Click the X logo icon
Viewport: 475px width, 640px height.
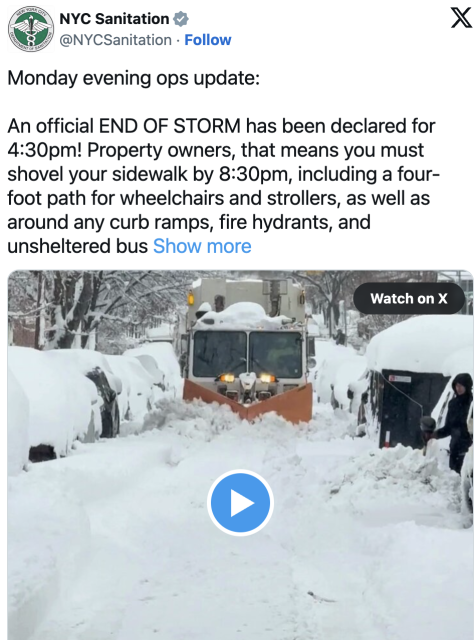point(461,18)
